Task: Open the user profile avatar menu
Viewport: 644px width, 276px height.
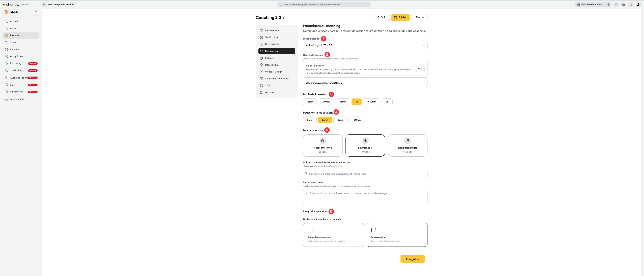Action: tap(638, 5)
